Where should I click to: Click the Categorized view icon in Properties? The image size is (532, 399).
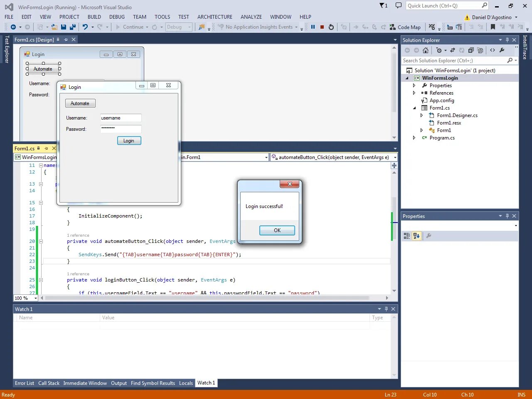tap(407, 236)
